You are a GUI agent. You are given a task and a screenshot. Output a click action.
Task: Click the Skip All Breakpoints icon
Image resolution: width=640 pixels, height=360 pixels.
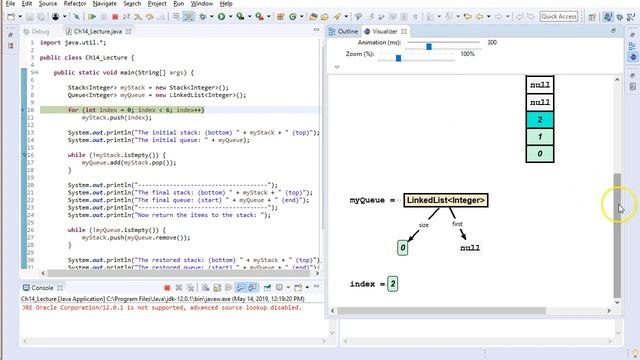click(x=76, y=17)
